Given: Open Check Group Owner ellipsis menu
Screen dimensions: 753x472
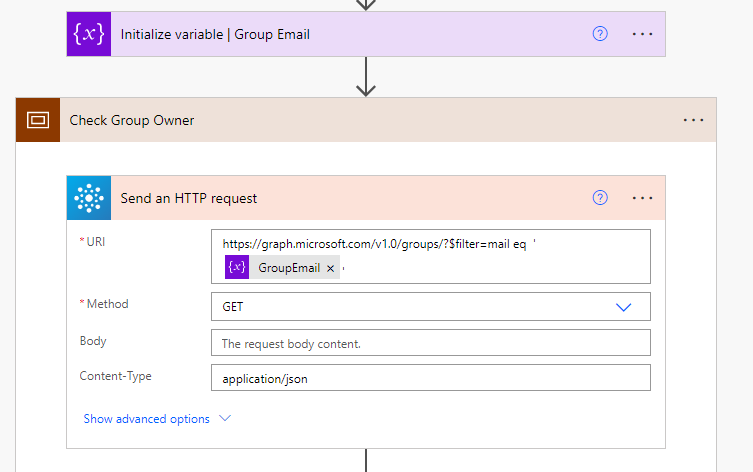Looking at the screenshot, I should point(693,120).
